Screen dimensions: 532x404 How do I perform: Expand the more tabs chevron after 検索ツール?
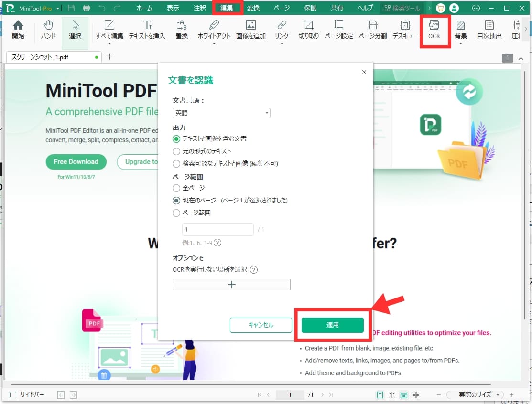coord(429,8)
